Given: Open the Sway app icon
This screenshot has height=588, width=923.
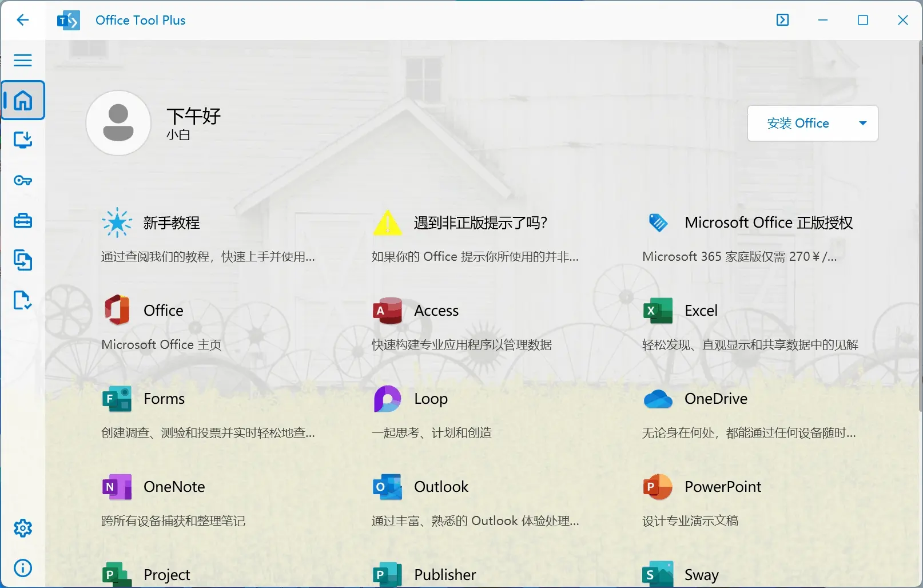Looking at the screenshot, I should 658,574.
